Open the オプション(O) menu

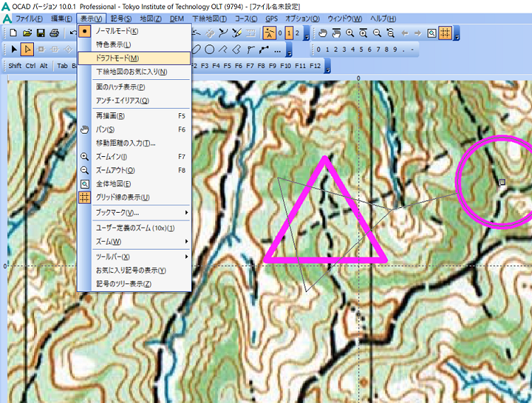(302, 18)
